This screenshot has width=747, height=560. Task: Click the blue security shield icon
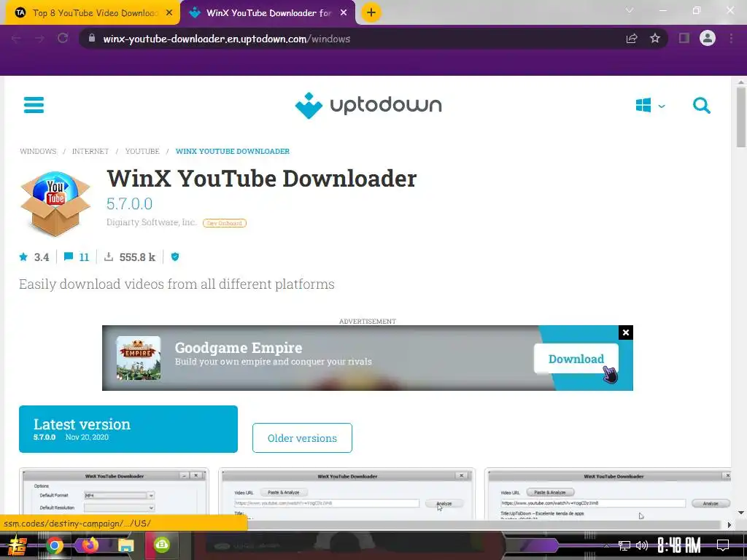[x=175, y=257]
